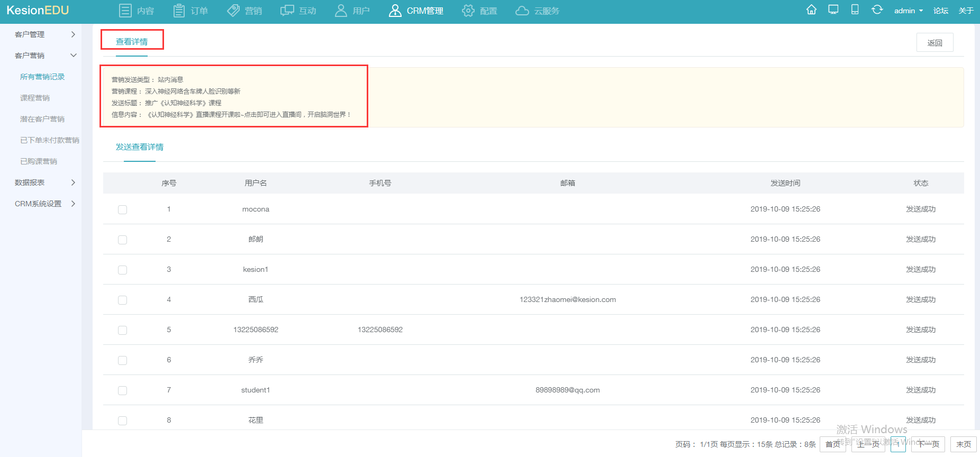
Task: Open the 订单 orders clipboard icon
Action: point(179,11)
